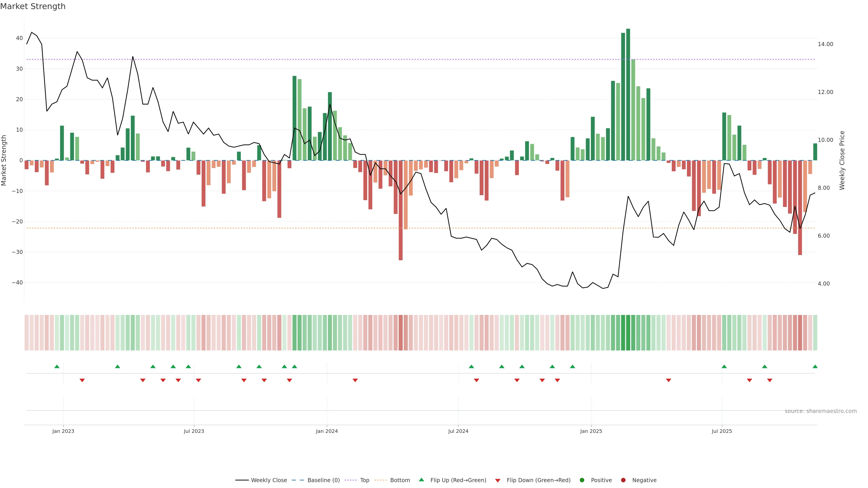Click the darkest green heatmap strip cell
The width and height of the screenshot is (868, 488).
[x=628, y=333]
